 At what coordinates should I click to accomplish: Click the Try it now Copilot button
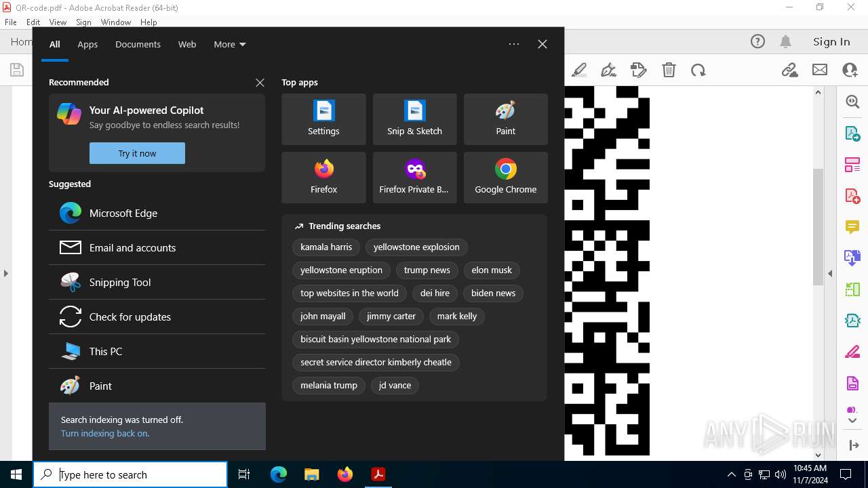tap(137, 153)
